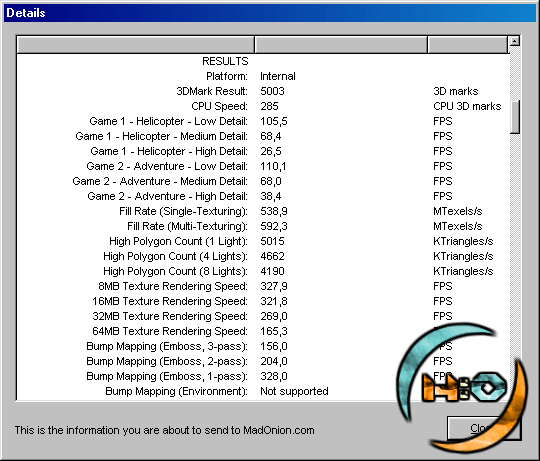This screenshot has width=540, height=461.
Task: Select "Game 1 - Helicopter - High Detail:" row
Action: point(169,151)
